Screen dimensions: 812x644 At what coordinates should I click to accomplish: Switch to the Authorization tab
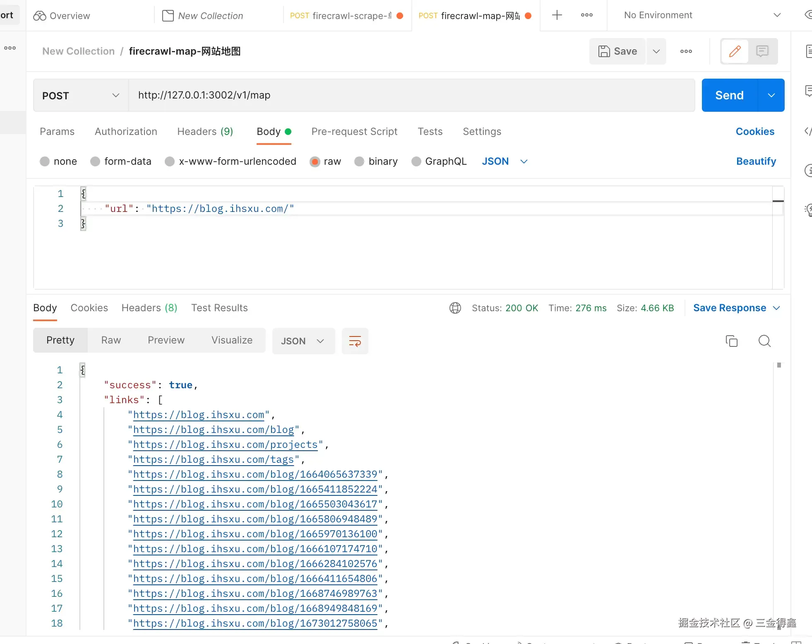point(126,132)
